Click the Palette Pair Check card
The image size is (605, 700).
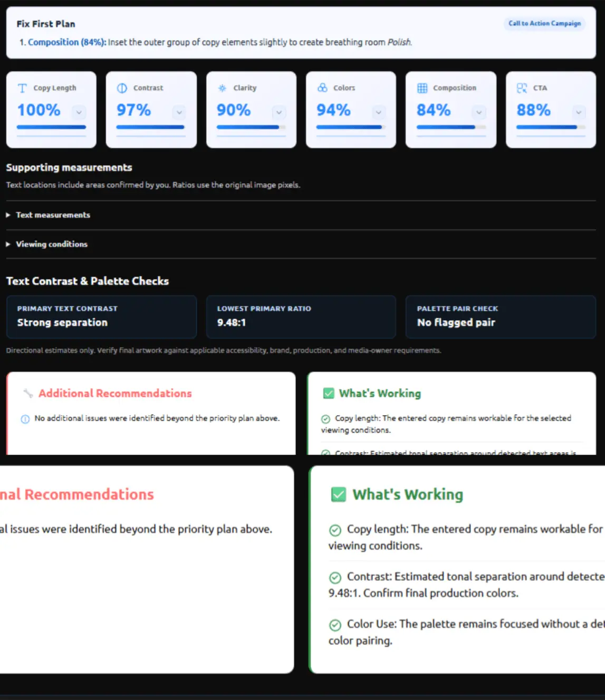501,317
